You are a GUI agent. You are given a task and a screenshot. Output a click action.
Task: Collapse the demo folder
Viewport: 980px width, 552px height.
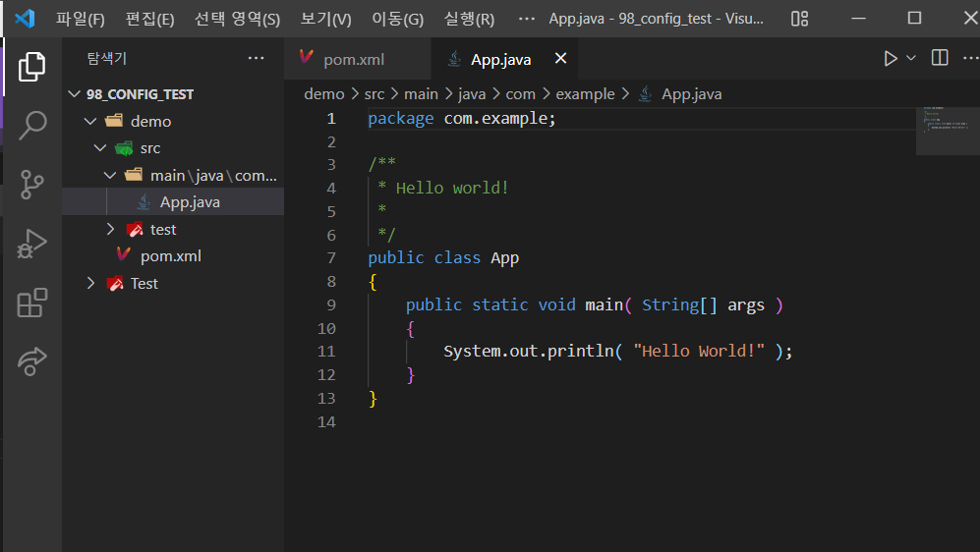point(90,121)
